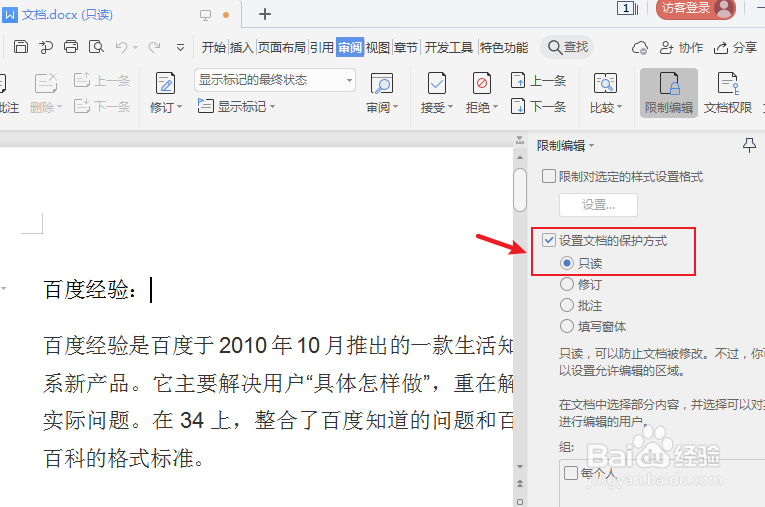The height and width of the screenshot is (507, 765).
Task: Click the 访客登录 guest login button
Action: 696,8
